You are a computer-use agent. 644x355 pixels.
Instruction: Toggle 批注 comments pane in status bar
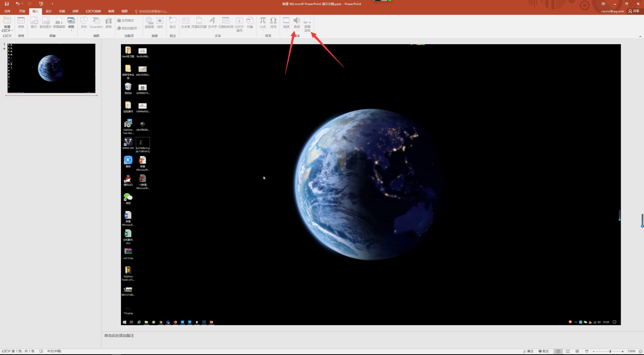544,351
